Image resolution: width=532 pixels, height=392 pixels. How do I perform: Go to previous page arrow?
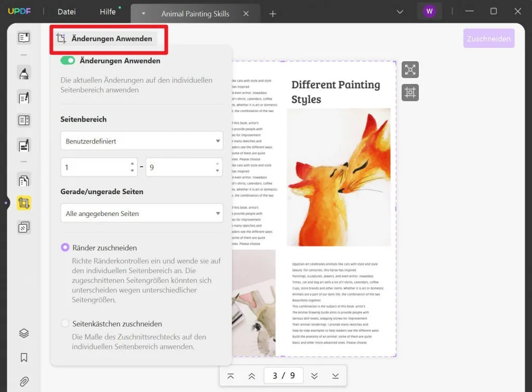click(252, 376)
